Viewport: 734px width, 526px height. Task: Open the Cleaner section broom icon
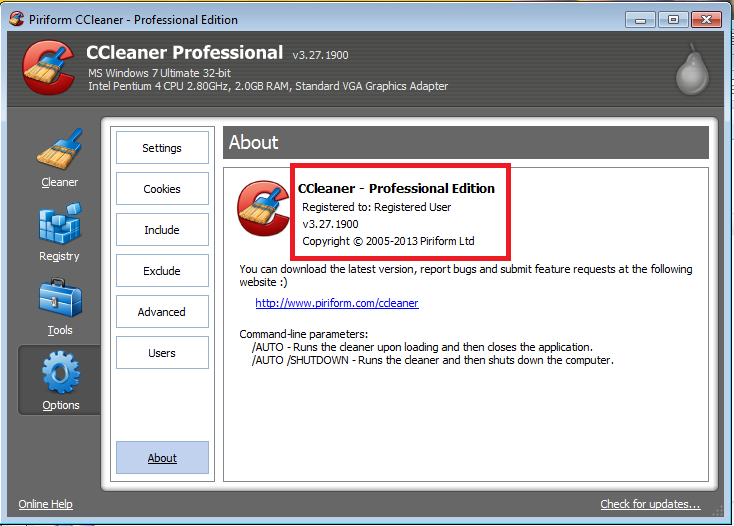click(x=59, y=149)
